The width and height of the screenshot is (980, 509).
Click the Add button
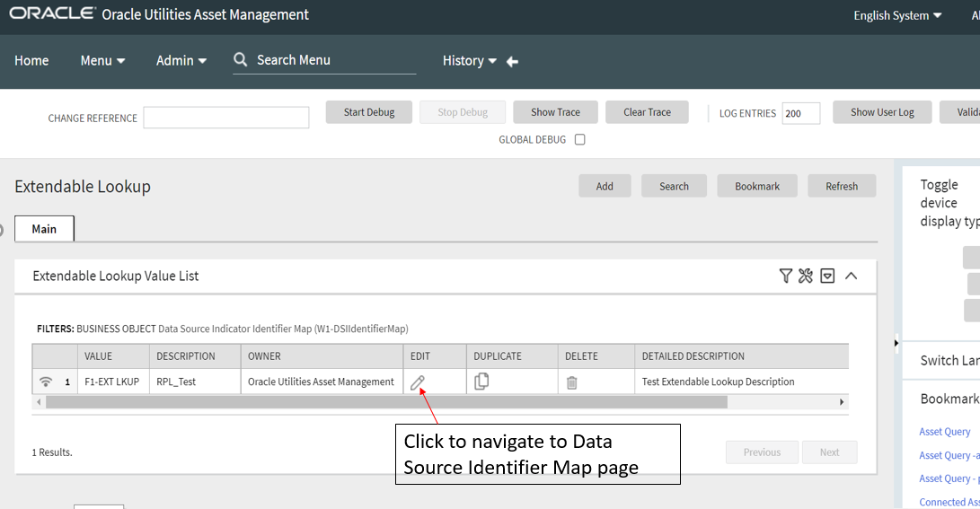click(x=605, y=186)
